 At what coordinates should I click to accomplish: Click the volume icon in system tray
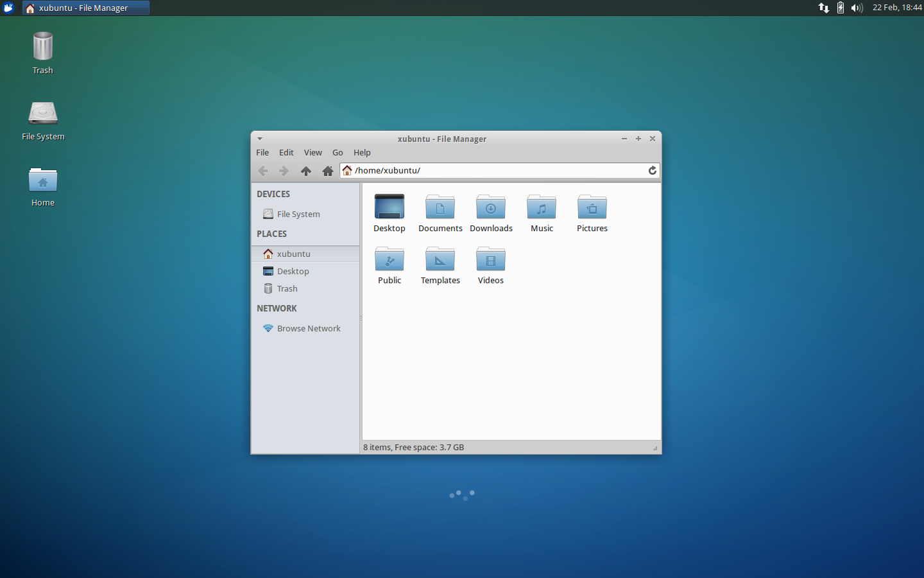[x=857, y=8]
